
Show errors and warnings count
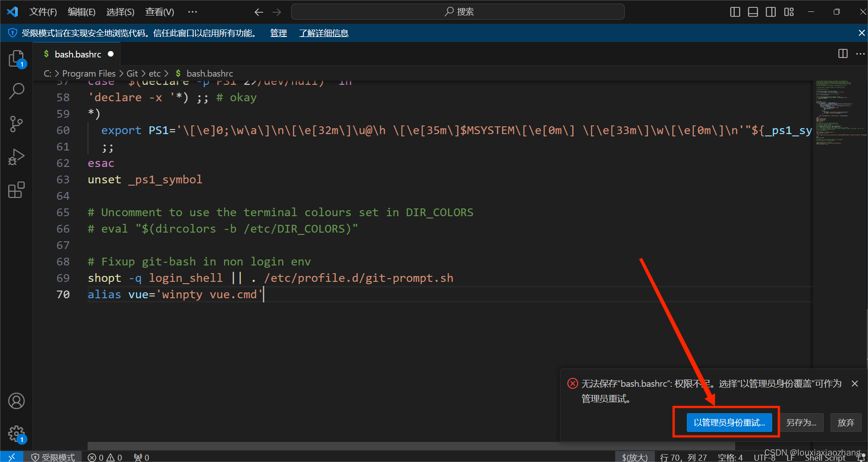point(105,457)
